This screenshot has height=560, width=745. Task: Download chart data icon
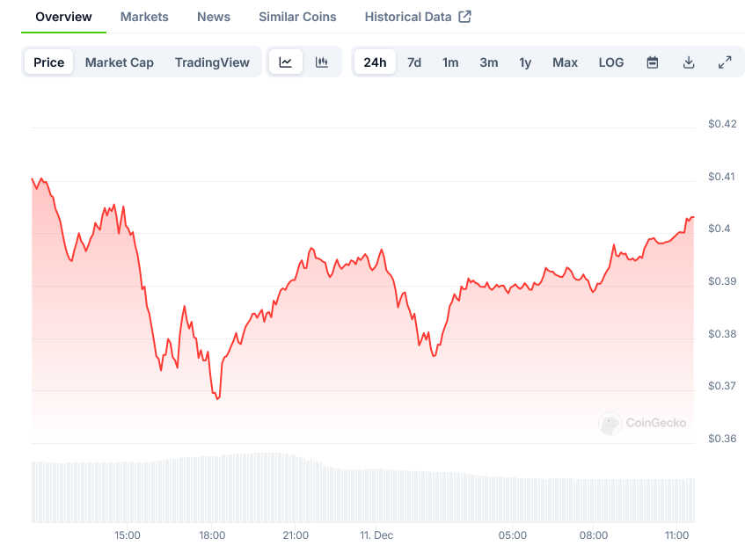point(689,62)
